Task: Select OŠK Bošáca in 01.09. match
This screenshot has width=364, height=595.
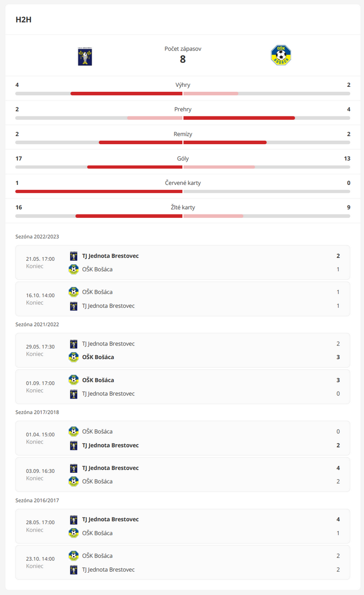Action: tap(98, 380)
